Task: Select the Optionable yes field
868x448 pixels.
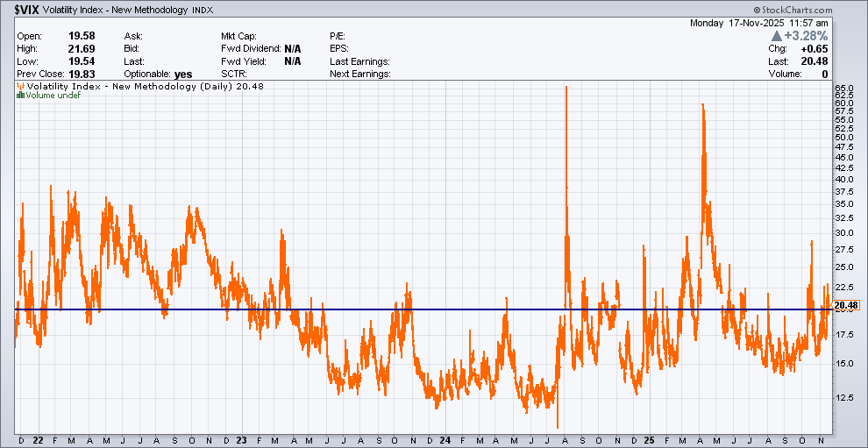Action: coord(182,75)
